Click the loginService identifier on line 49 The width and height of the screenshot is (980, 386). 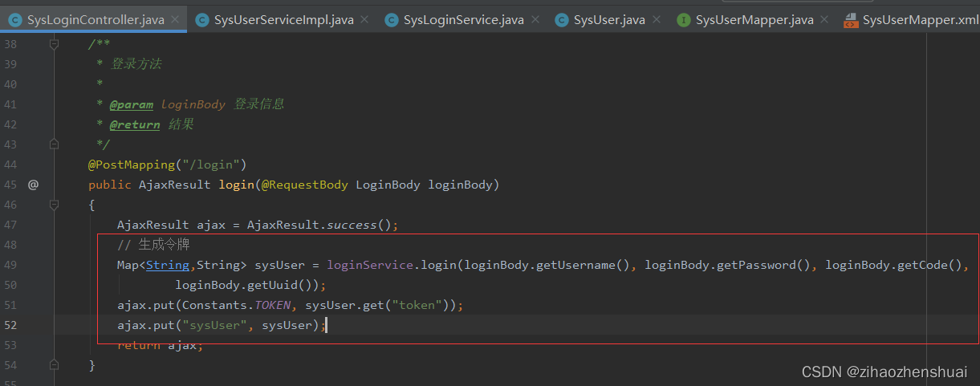click(370, 265)
